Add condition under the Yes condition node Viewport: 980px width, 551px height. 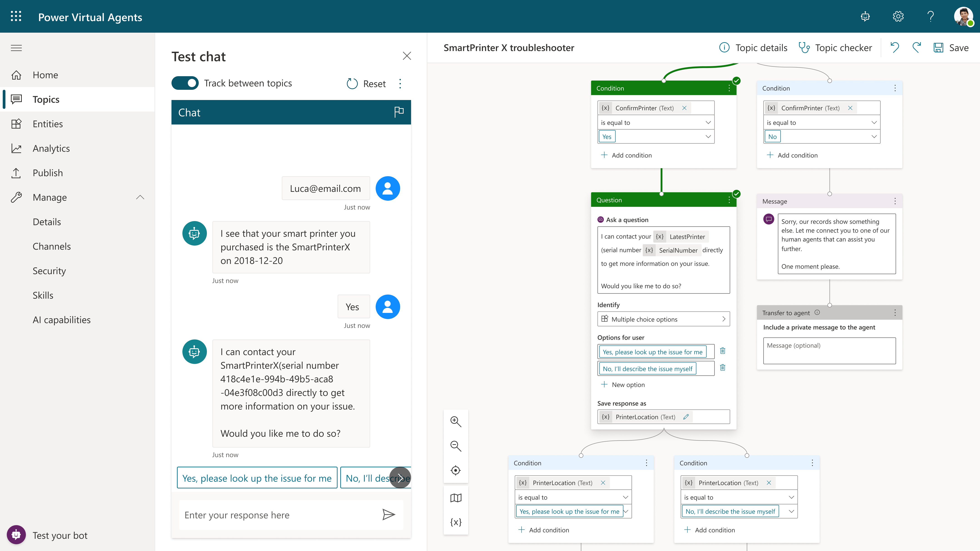pyautogui.click(x=626, y=155)
